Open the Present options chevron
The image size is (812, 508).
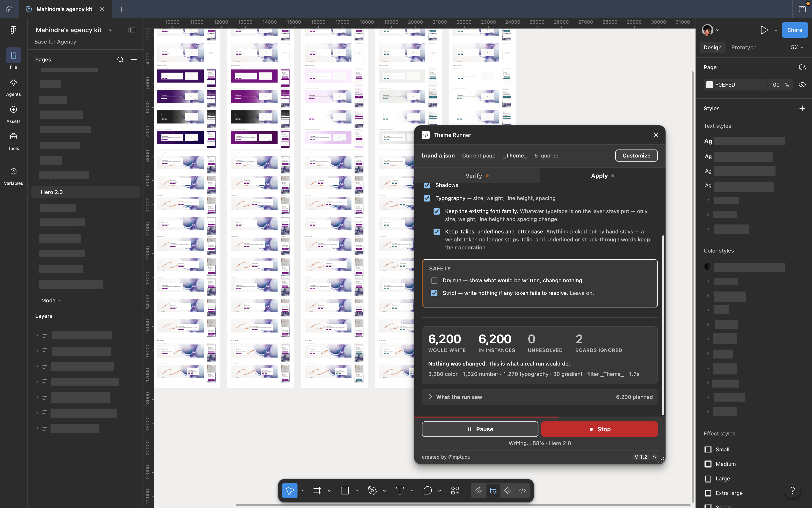point(776,30)
